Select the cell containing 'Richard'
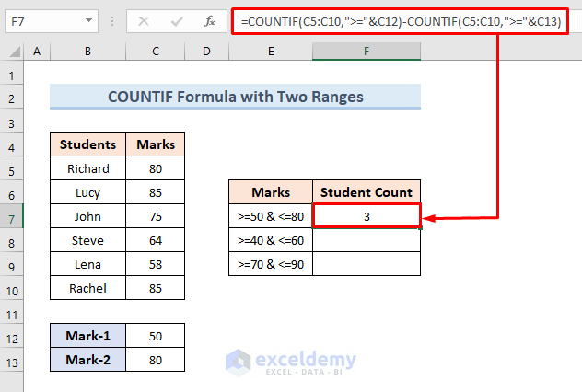The image size is (582, 392). point(88,168)
